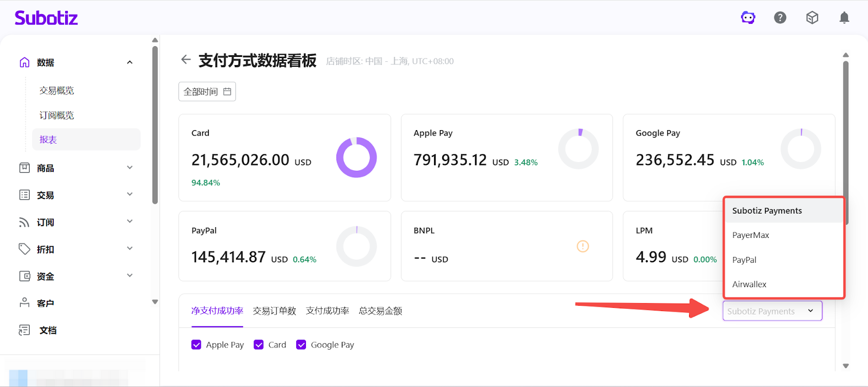
Task: Switch to the 交易订单数 tab
Action: pos(275,311)
